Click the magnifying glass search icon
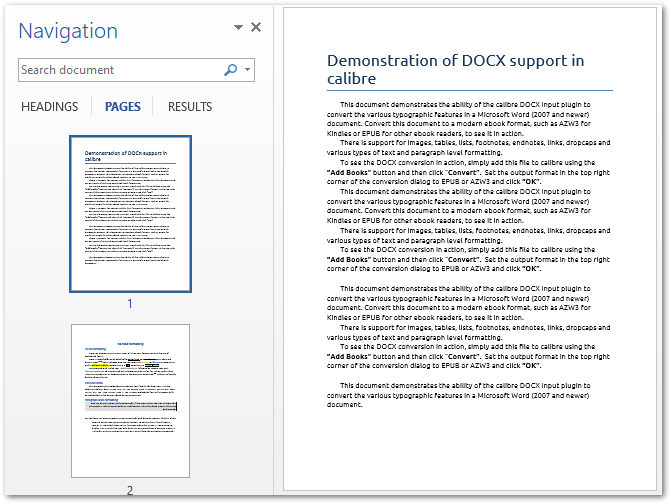 click(x=231, y=70)
